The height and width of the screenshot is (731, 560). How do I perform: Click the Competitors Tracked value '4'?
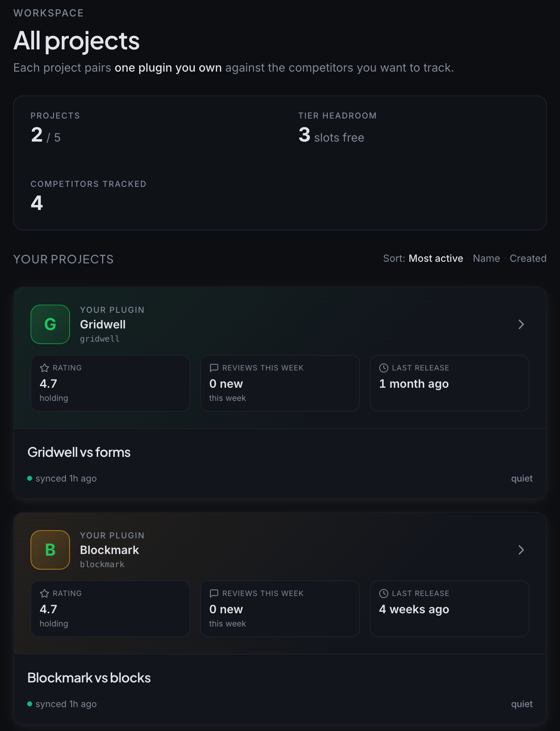37,203
